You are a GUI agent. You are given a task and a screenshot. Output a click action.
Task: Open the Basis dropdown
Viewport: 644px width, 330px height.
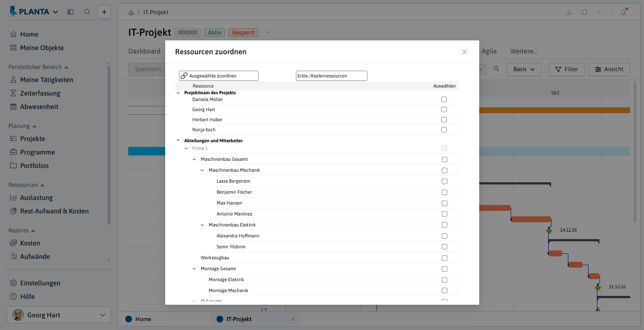point(524,69)
